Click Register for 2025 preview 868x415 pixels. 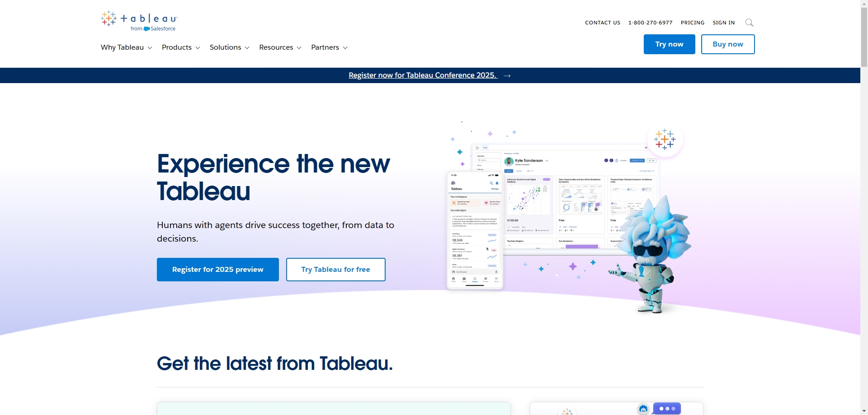(217, 269)
